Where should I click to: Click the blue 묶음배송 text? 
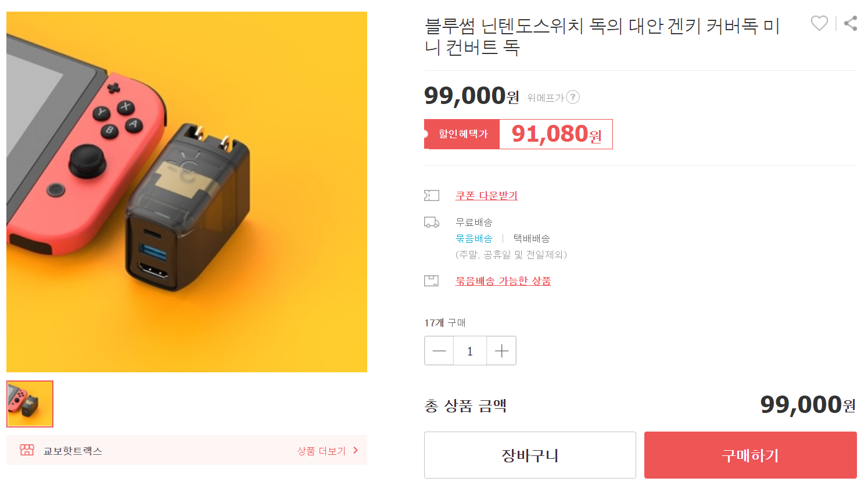[474, 239]
